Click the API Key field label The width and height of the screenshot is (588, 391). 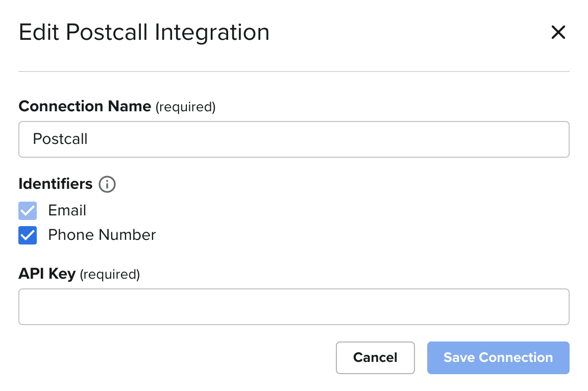[x=47, y=274]
